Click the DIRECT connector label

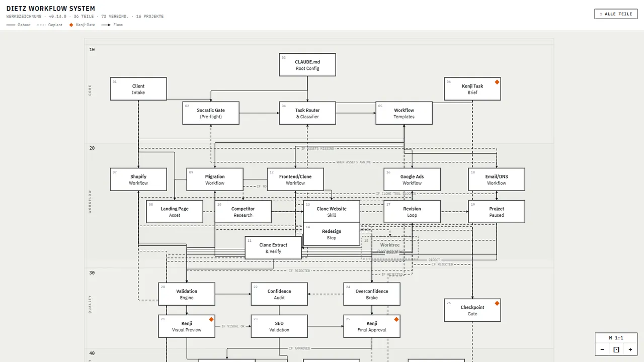click(x=434, y=260)
